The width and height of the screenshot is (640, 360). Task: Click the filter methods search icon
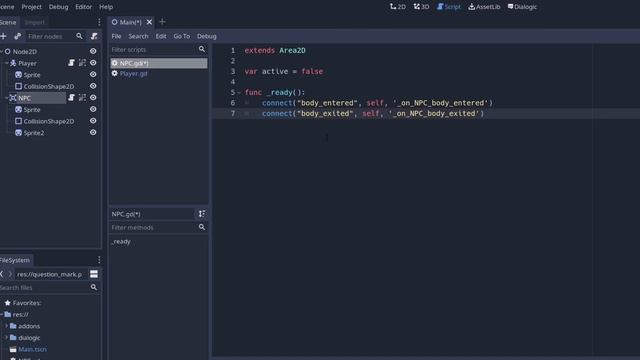click(x=202, y=227)
